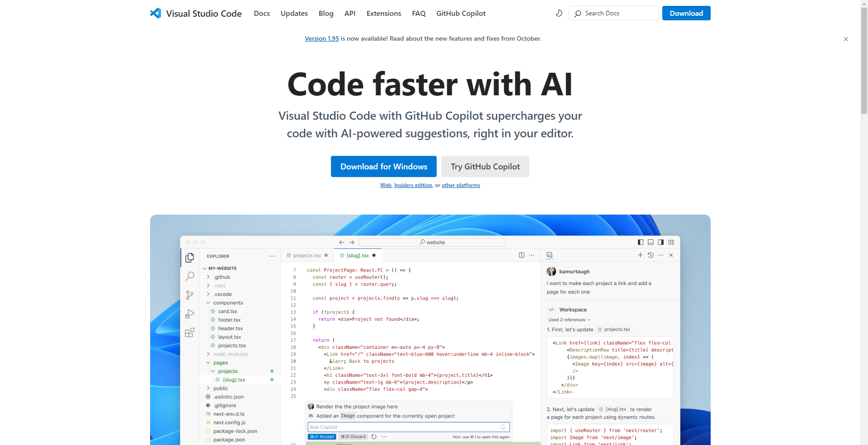Click the split editor icon
The width and height of the screenshot is (868, 445).
[521, 255]
